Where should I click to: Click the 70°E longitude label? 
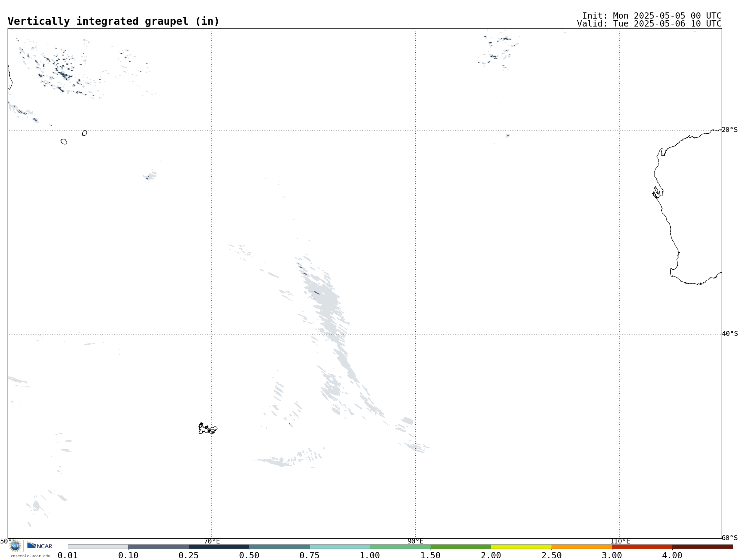point(212,541)
